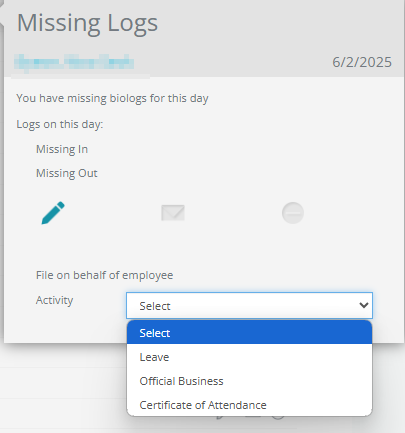Open the blurred employee name link

click(x=74, y=63)
